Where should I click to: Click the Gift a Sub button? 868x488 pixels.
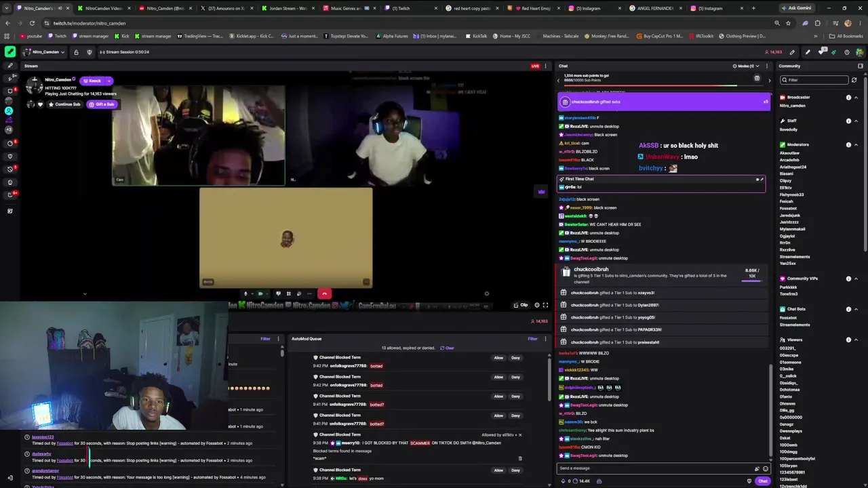tap(102, 104)
